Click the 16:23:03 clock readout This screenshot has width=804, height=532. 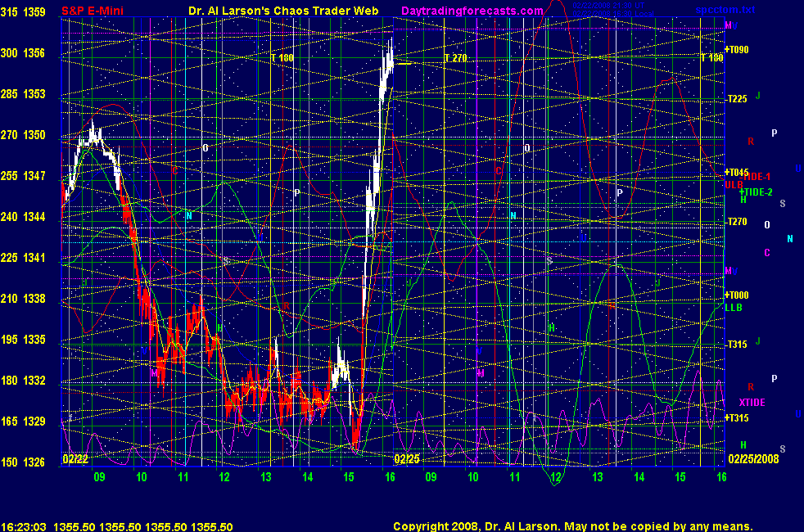pyautogui.click(x=24, y=527)
